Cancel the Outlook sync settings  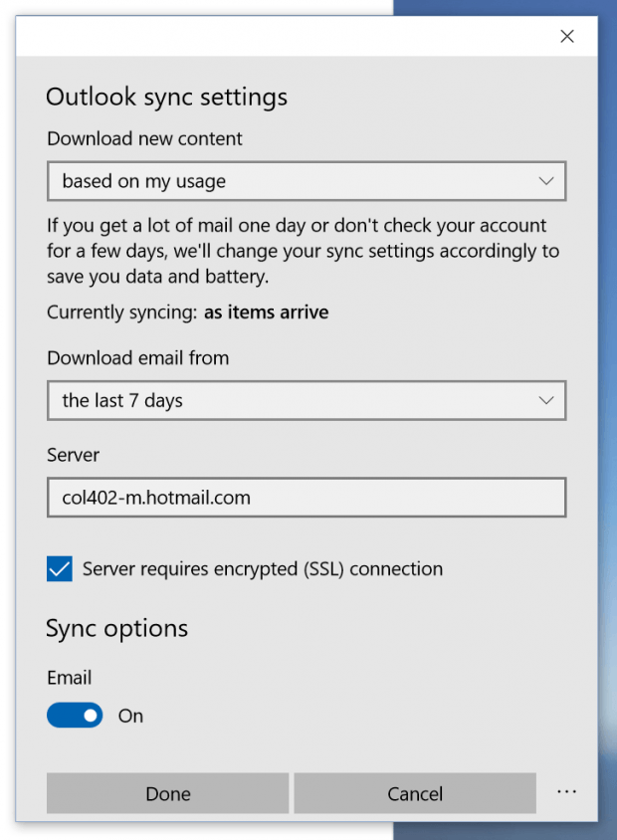414,793
